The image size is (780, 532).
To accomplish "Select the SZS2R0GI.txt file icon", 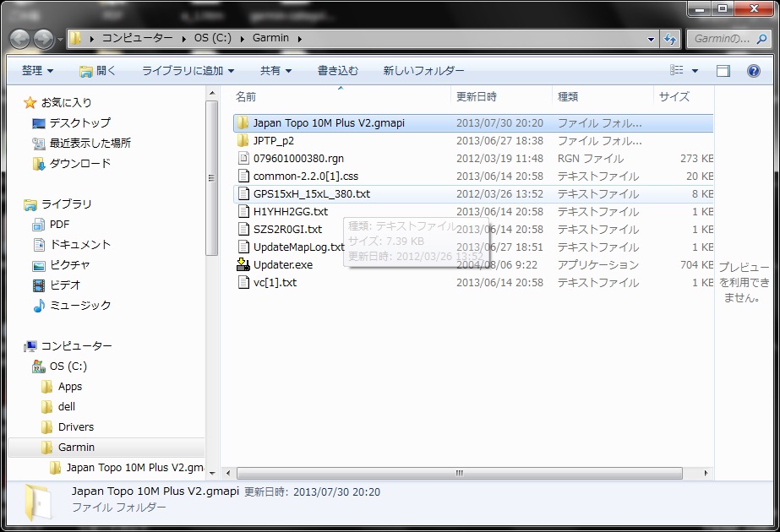I will pyautogui.click(x=243, y=229).
